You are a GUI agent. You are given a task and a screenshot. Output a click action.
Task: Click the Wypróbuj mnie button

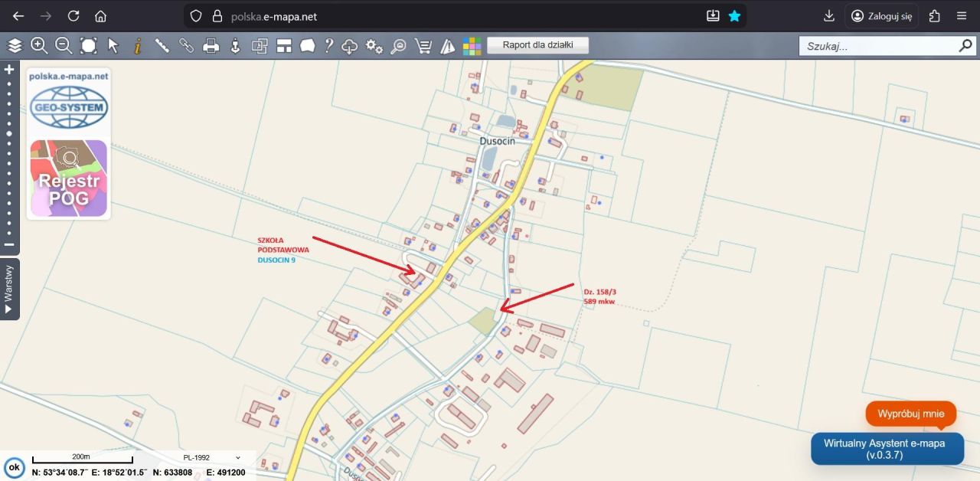click(x=910, y=414)
